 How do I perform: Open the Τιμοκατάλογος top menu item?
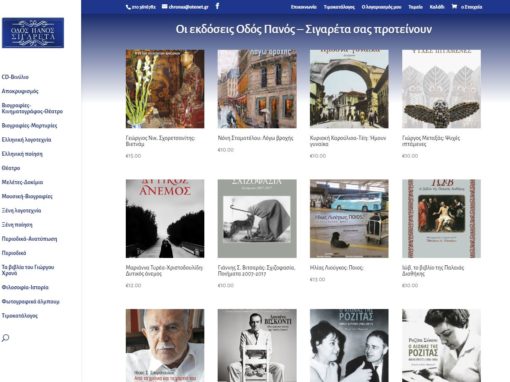click(x=339, y=7)
